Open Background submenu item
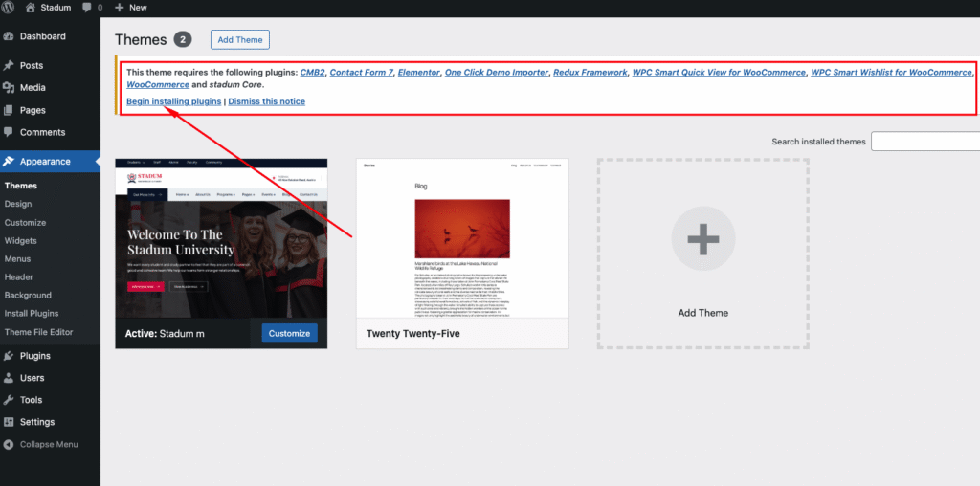The height and width of the screenshot is (486, 980). 28,295
